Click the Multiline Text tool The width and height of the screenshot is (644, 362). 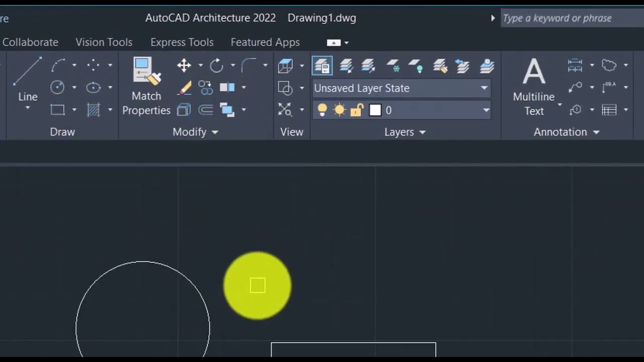coord(534,86)
